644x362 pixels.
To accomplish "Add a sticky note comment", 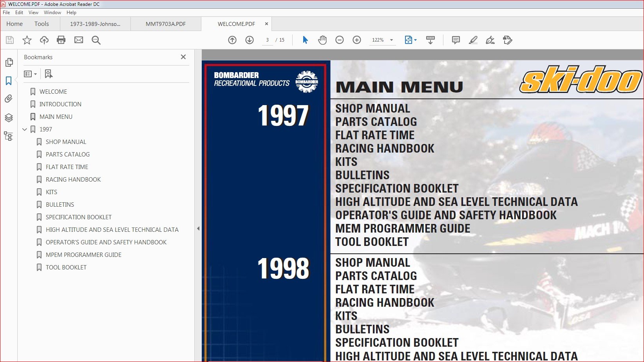I will click(x=456, y=40).
